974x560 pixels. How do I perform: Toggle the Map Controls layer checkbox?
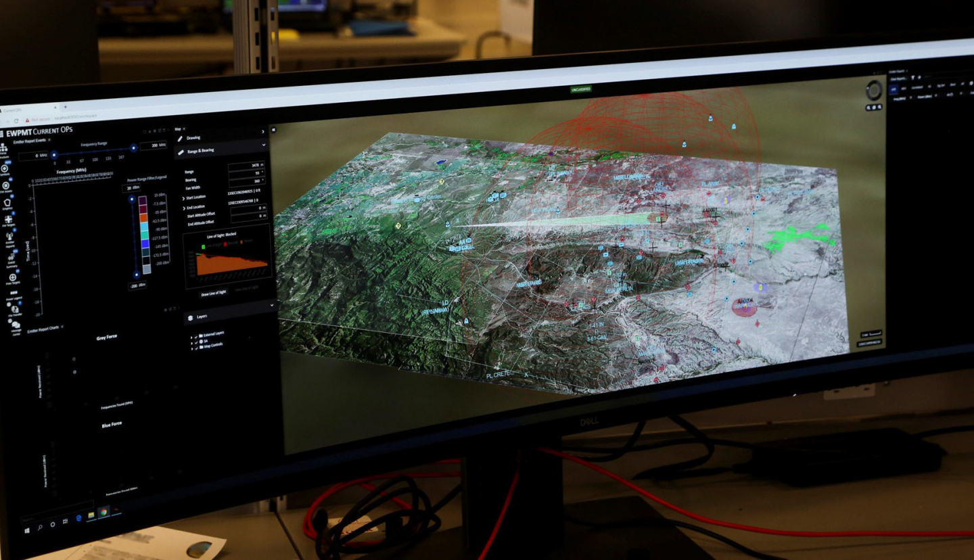click(x=197, y=346)
